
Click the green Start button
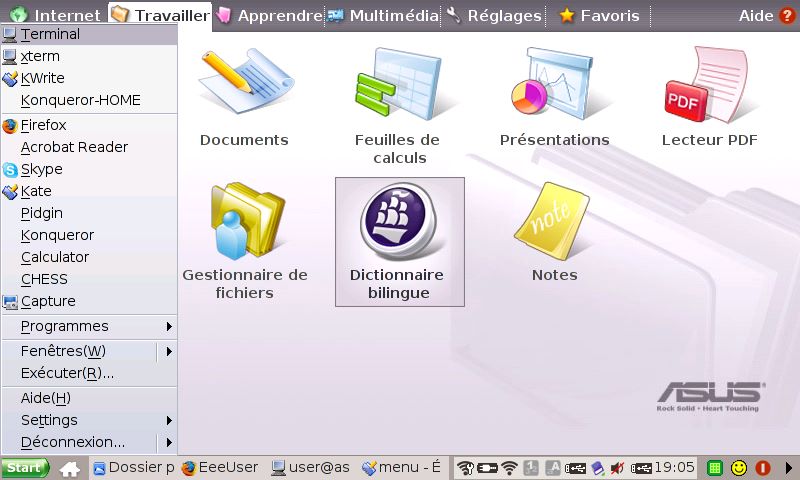[25, 467]
